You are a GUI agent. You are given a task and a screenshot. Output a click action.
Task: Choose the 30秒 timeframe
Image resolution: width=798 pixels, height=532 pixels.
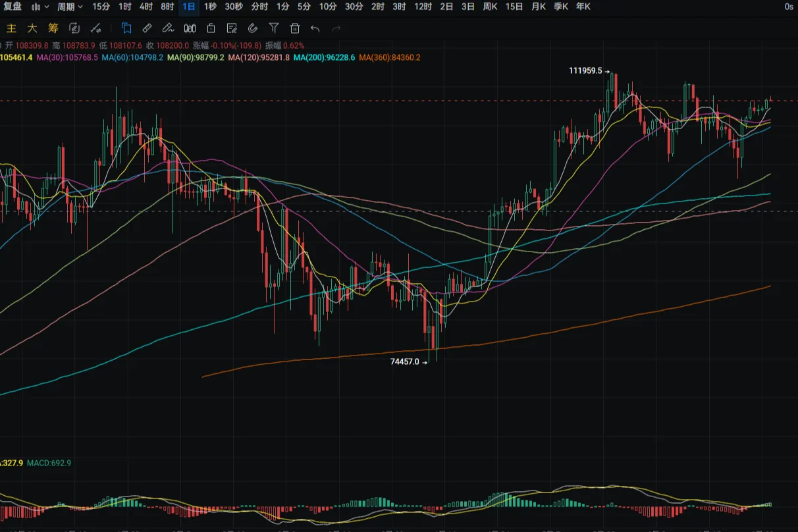(x=234, y=7)
